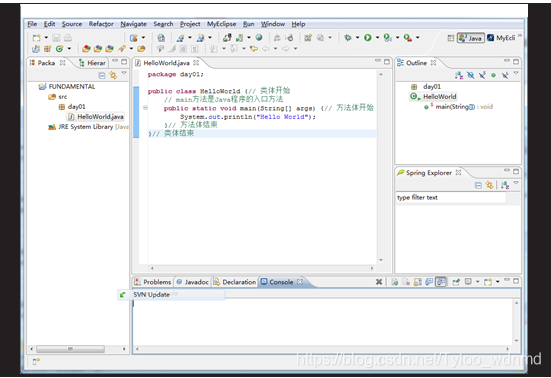Click Collapse All in Package Explorer
This screenshot has width=551, height=378.
[x=102, y=75]
